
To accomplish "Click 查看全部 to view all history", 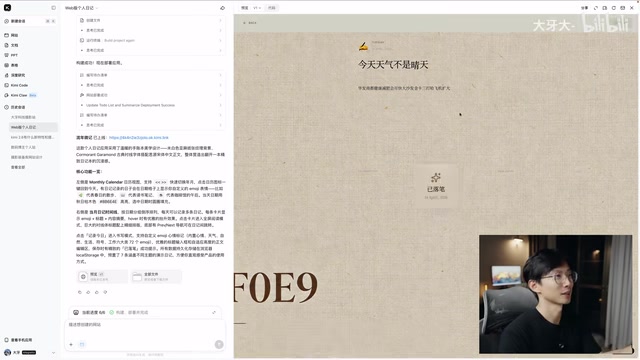I will pos(18,167).
